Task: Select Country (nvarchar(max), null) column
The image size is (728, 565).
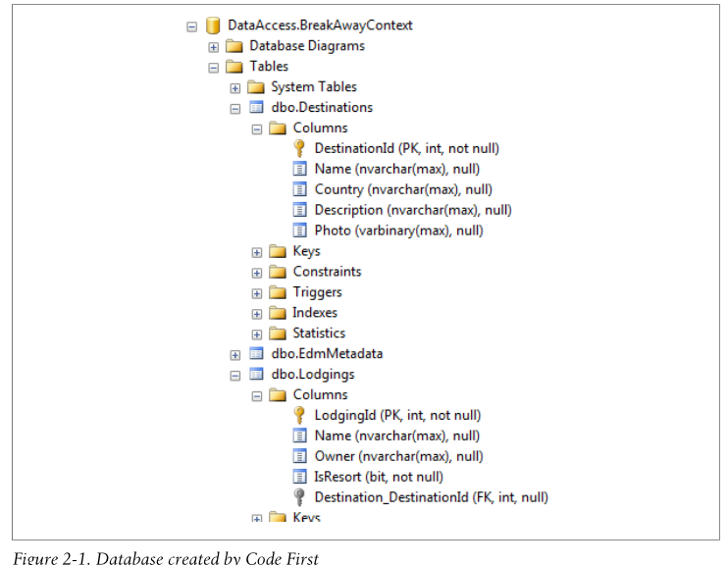Action: (403, 189)
